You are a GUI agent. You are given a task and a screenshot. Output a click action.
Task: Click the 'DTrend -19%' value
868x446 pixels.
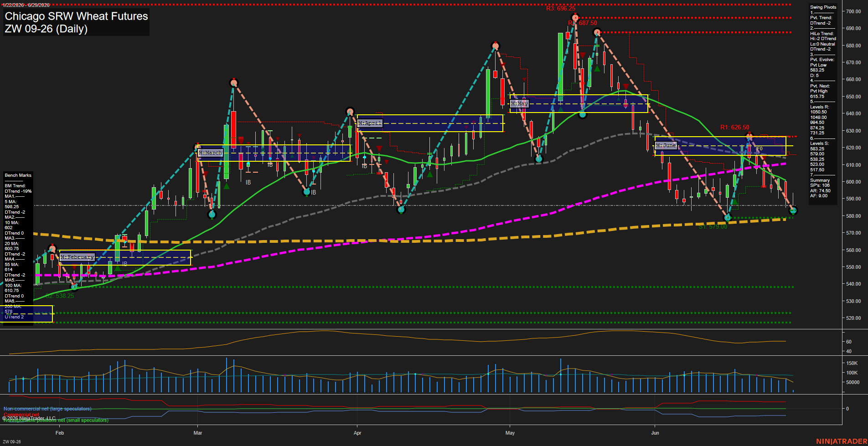(18, 191)
